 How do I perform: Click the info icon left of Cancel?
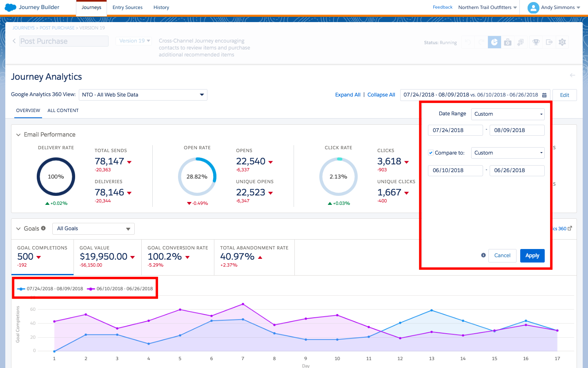483,255
